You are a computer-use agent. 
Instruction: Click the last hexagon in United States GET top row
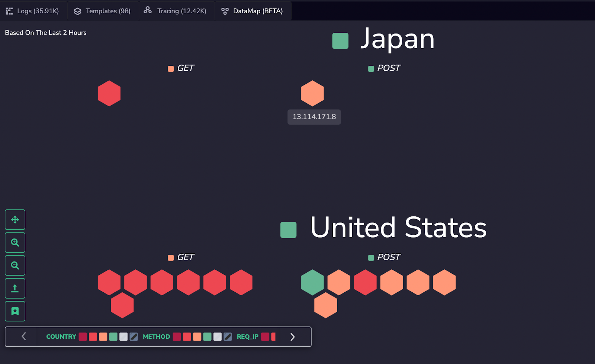click(241, 282)
